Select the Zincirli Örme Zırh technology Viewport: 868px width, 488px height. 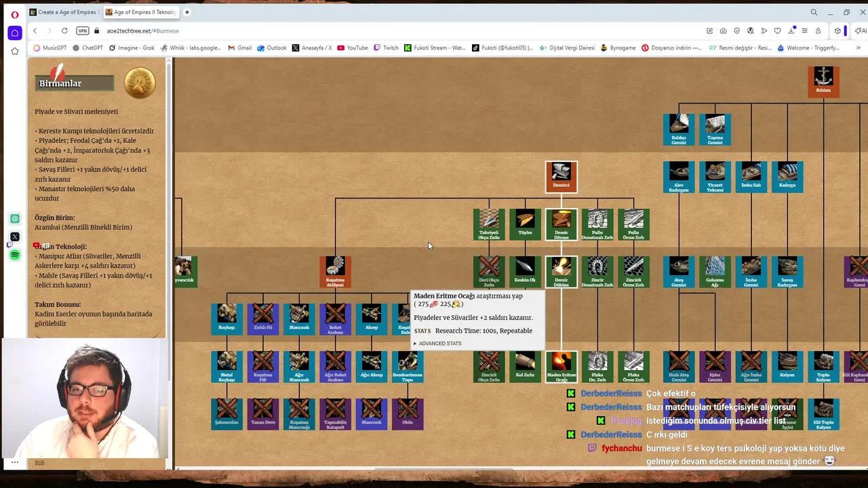coord(633,272)
